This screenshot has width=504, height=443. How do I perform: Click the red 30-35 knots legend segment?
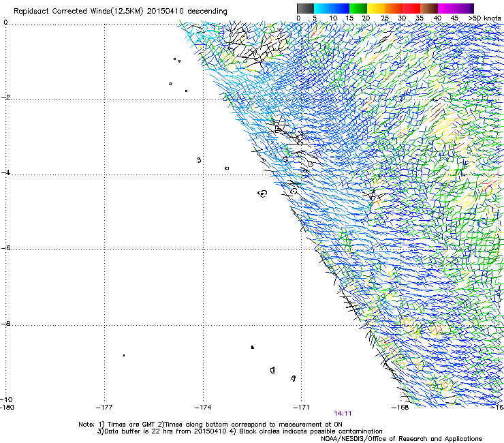point(411,8)
